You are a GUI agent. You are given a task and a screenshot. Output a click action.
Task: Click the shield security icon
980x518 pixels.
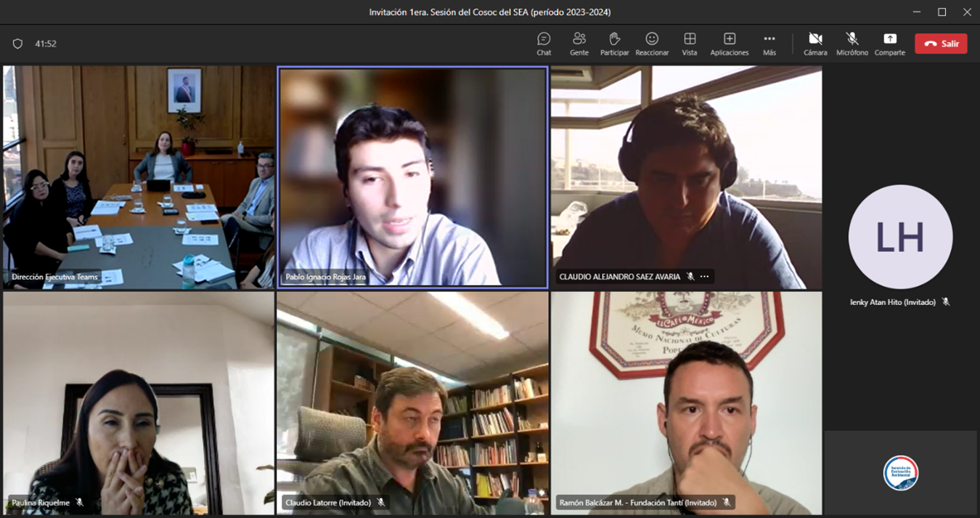point(18,44)
